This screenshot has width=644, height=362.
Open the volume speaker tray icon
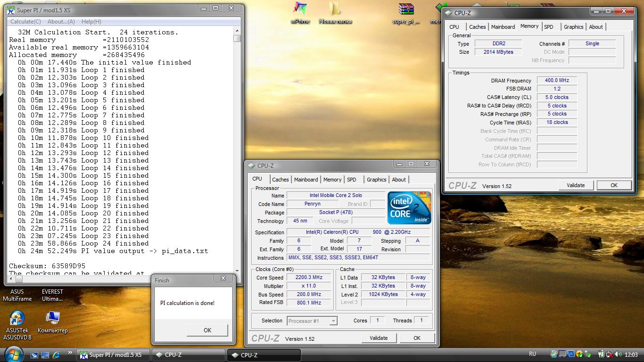(x=618, y=354)
